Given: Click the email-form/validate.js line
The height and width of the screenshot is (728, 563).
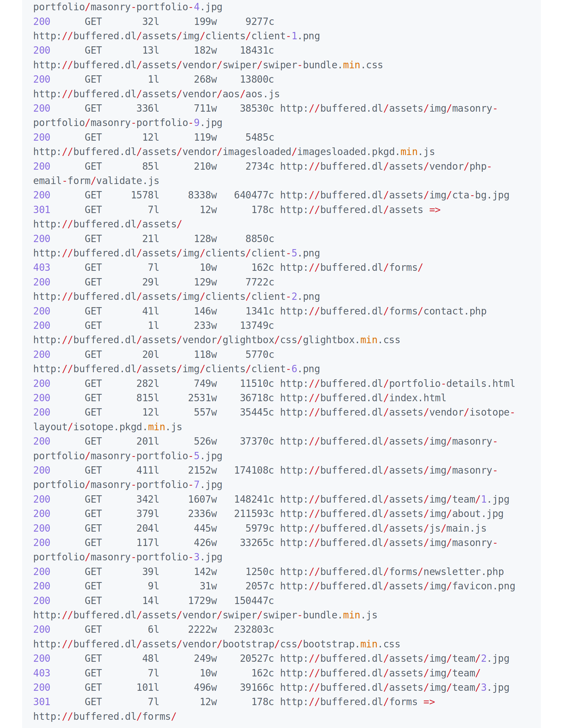Looking at the screenshot, I should (x=96, y=181).
